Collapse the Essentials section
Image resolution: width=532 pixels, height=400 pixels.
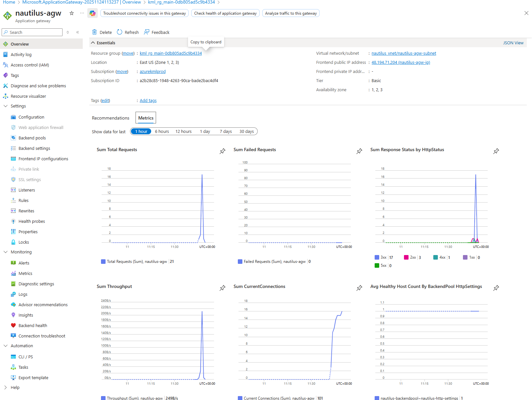[93, 43]
